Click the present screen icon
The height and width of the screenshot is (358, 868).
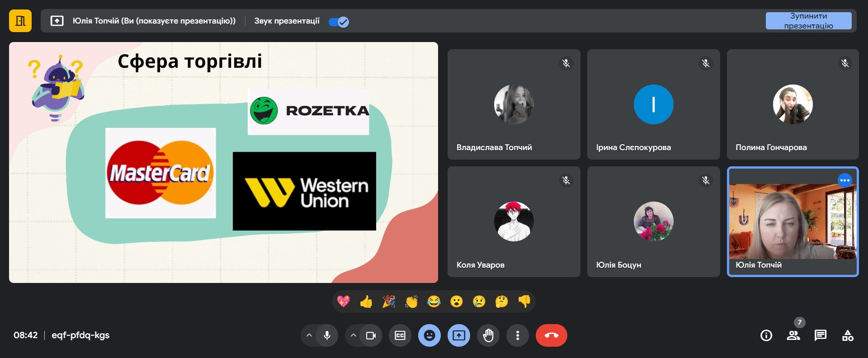pos(459,335)
